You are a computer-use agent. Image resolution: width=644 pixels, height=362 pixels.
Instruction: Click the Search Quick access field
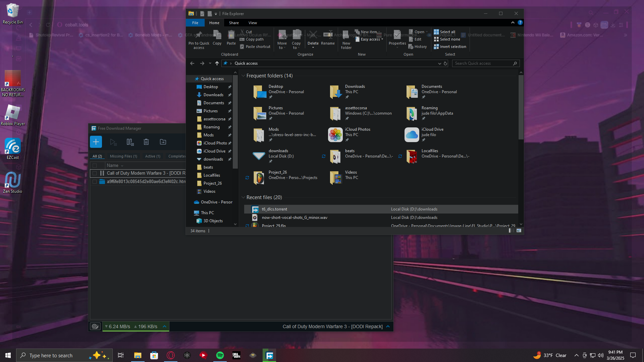tap(483, 63)
